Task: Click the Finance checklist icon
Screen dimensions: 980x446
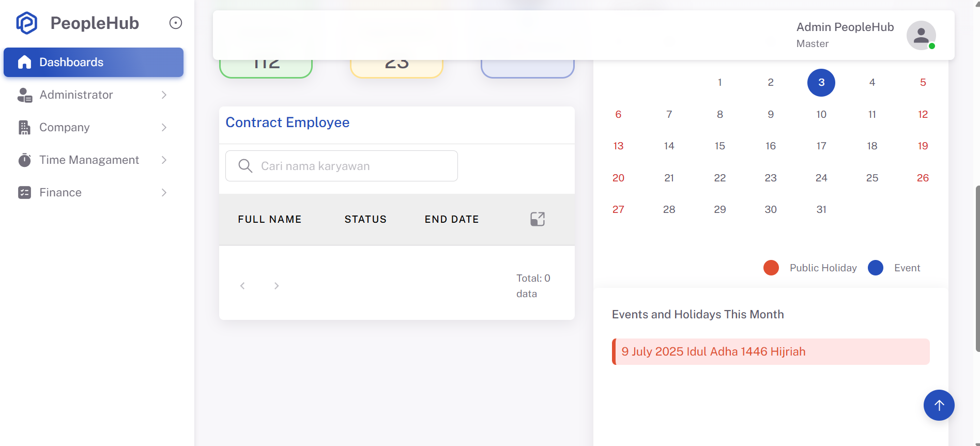Action: tap(24, 192)
